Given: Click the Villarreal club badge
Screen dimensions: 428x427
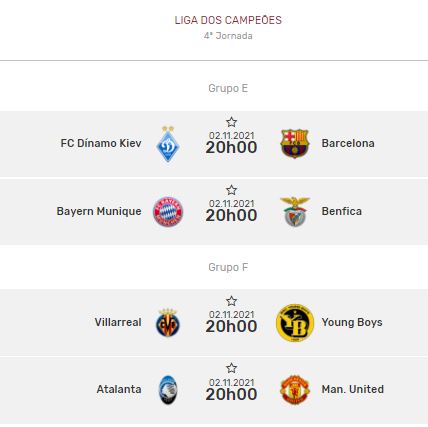Looking at the screenshot, I should 168,322.
